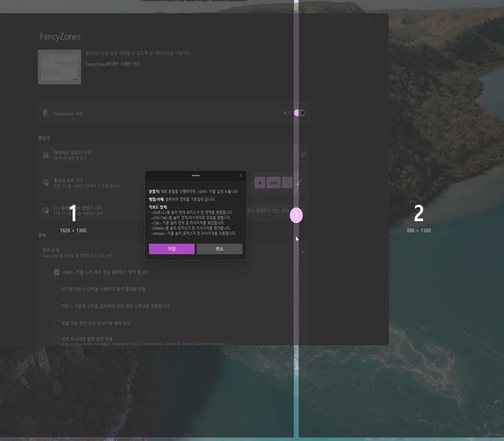Uncheck the hold Shift to activate zones checkbox
Viewport: 504px width, 441px height.
coord(56,272)
